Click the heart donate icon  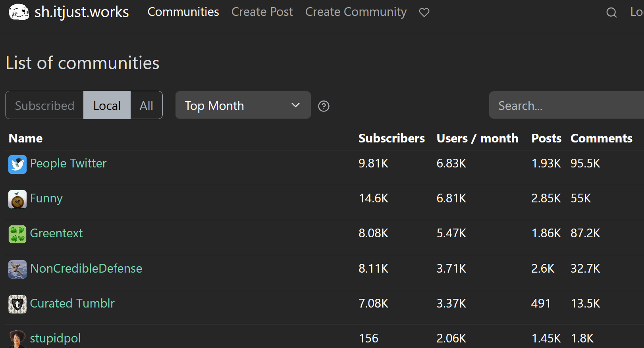tap(424, 13)
